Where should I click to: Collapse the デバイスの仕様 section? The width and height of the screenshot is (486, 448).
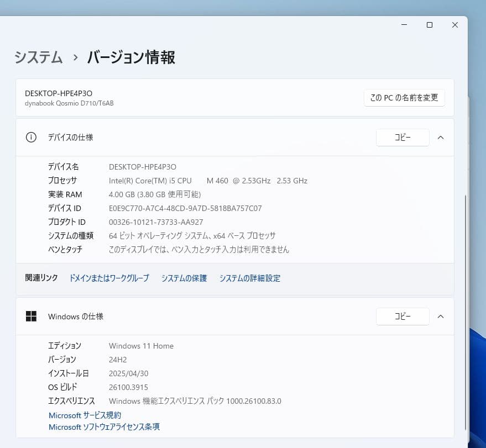tap(441, 137)
